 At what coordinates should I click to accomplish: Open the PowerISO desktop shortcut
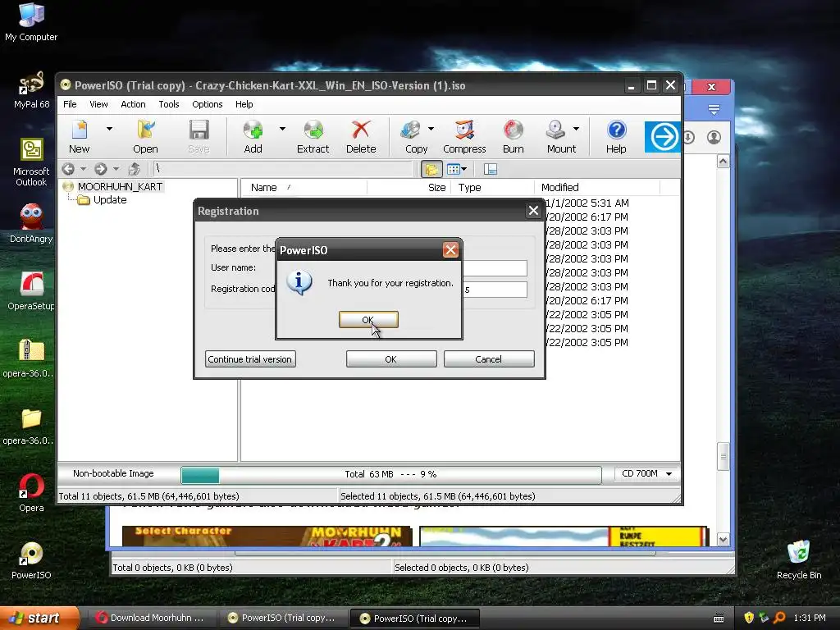point(31,560)
